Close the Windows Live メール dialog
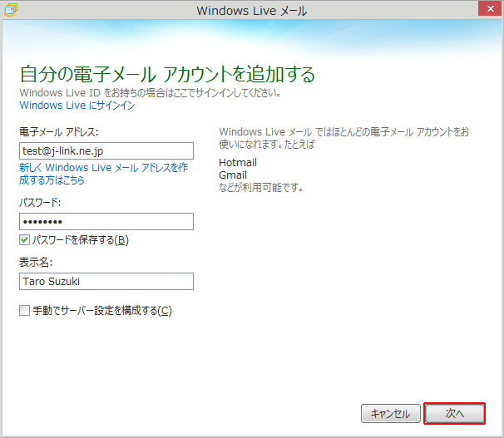Viewport: 504px width, 438px height. 490,8
